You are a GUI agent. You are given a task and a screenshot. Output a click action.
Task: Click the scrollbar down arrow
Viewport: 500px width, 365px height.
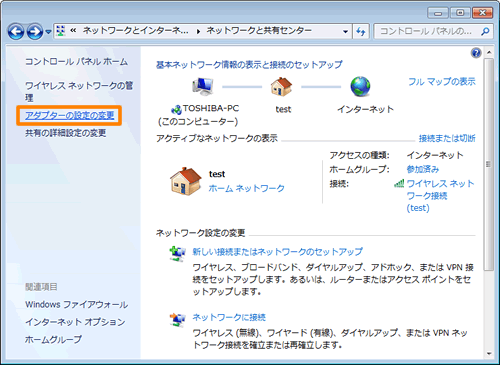point(489,353)
